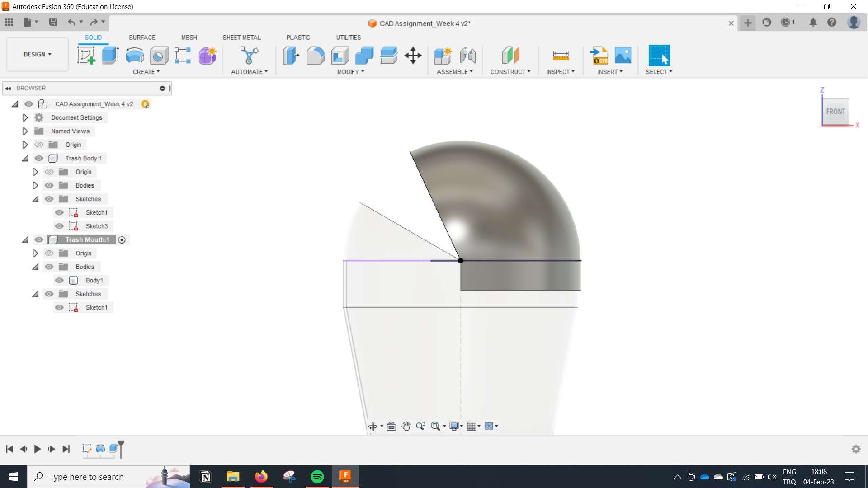This screenshot has height=488, width=868.
Task: Select the Shell tool
Action: 340,56
